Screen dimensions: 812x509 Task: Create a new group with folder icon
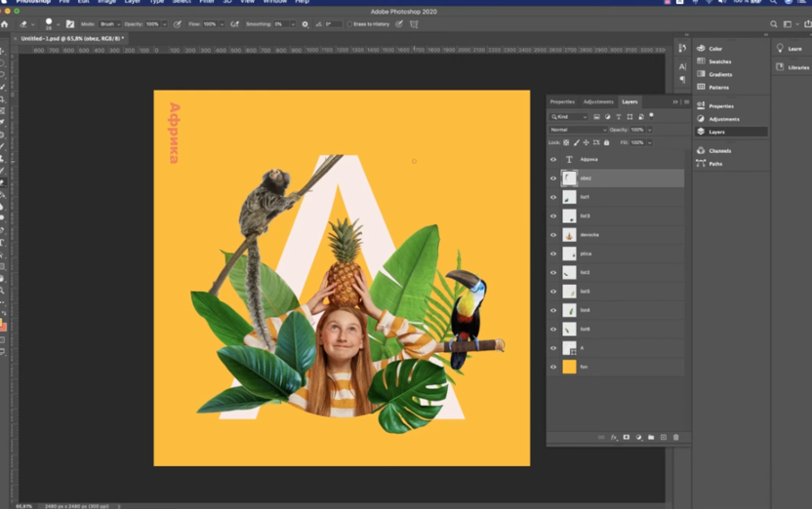(x=650, y=437)
